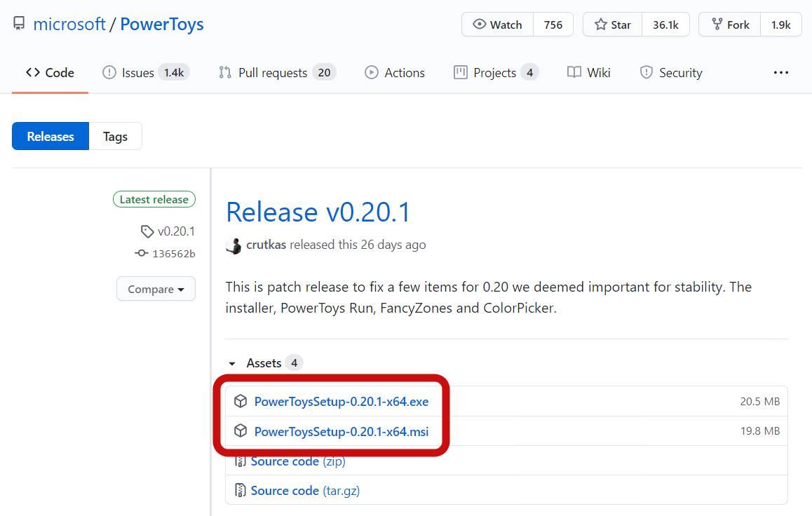The image size is (812, 516).
Task: Go to the Actions tab
Action: pyautogui.click(x=395, y=73)
